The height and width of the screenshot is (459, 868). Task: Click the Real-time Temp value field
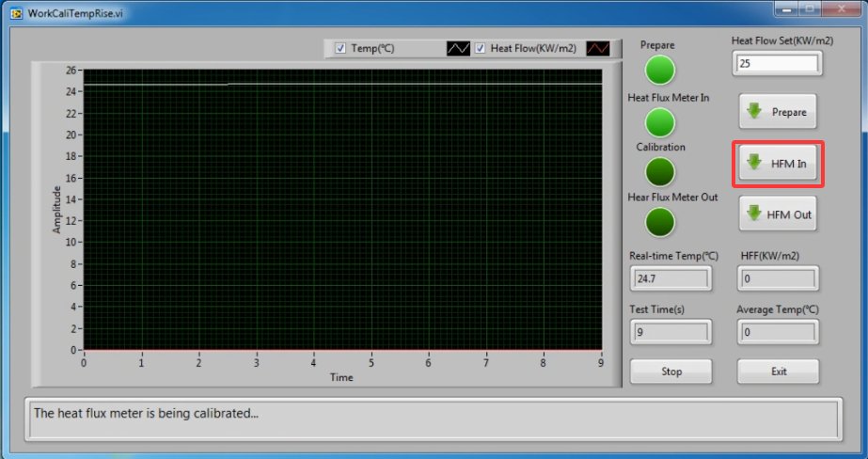671,278
